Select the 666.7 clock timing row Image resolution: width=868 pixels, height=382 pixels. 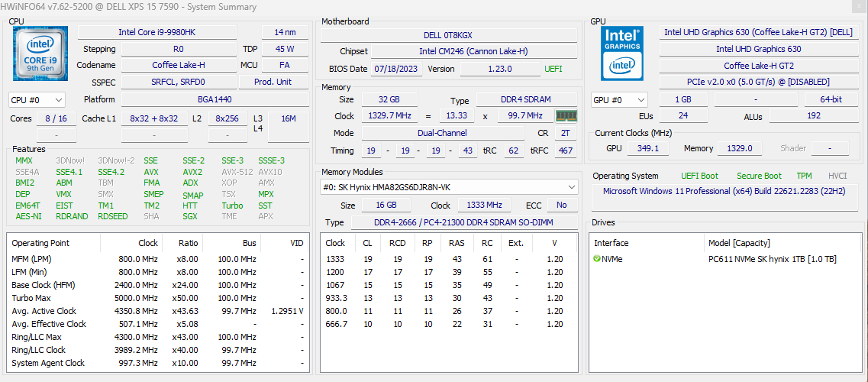click(x=450, y=324)
